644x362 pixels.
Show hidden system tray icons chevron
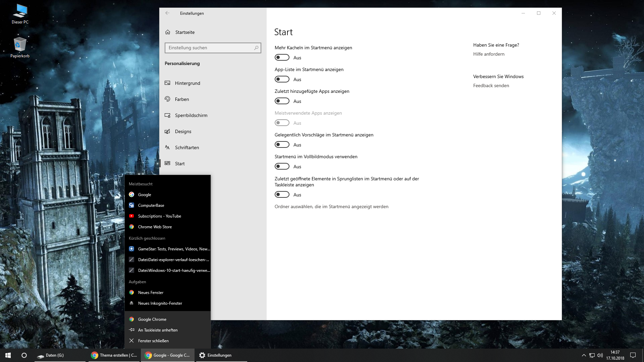[x=584, y=355]
